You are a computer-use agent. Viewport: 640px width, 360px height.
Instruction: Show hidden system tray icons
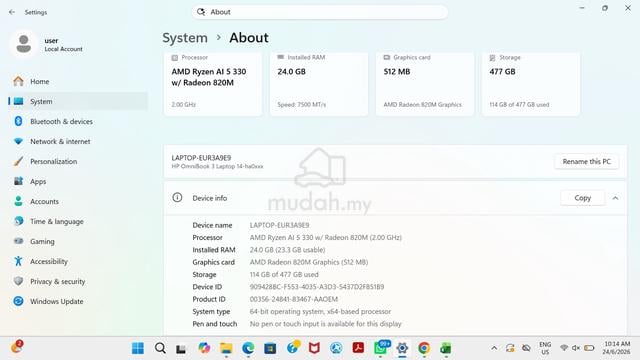point(494,348)
